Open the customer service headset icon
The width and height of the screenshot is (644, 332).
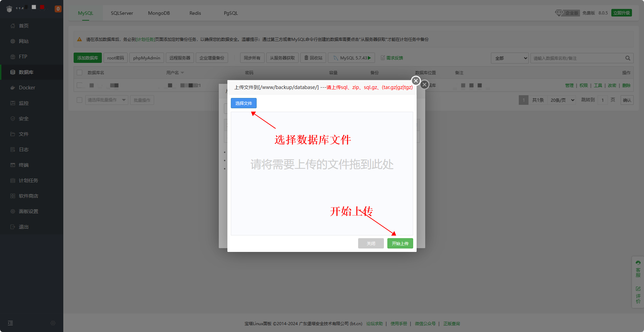coord(638,263)
